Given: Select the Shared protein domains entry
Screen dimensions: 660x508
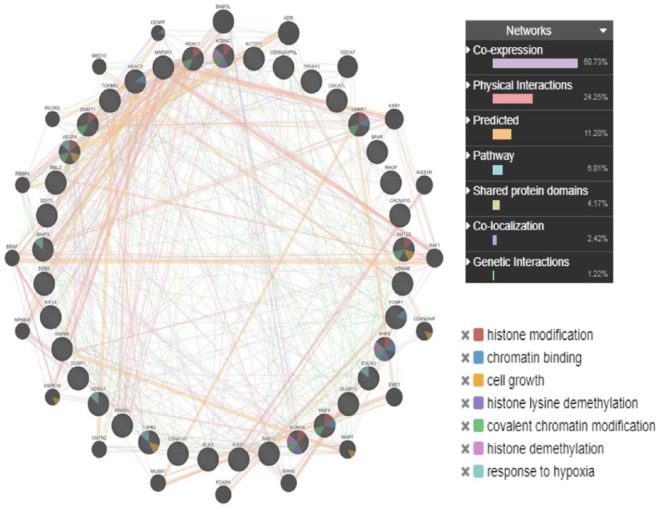Looking at the screenshot, I should pyautogui.click(x=530, y=192).
